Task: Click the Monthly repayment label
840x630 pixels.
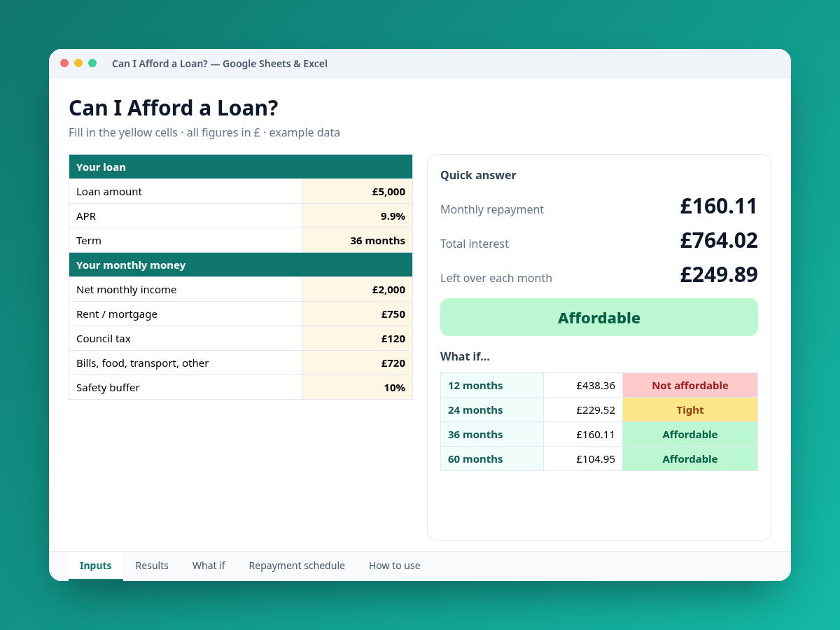Action: [x=492, y=209]
